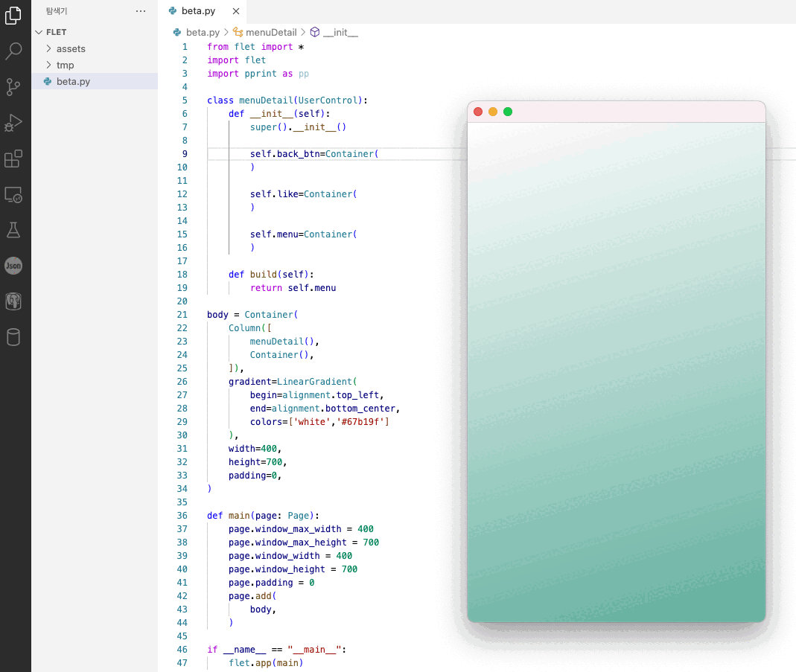The width and height of the screenshot is (796, 672).
Task: Click the gradient area of the Flet app window
Action: (616, 372)
